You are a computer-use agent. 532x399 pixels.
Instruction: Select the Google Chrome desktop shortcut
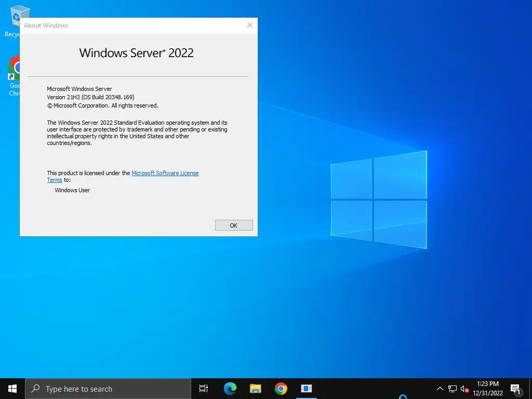(13, 76)
